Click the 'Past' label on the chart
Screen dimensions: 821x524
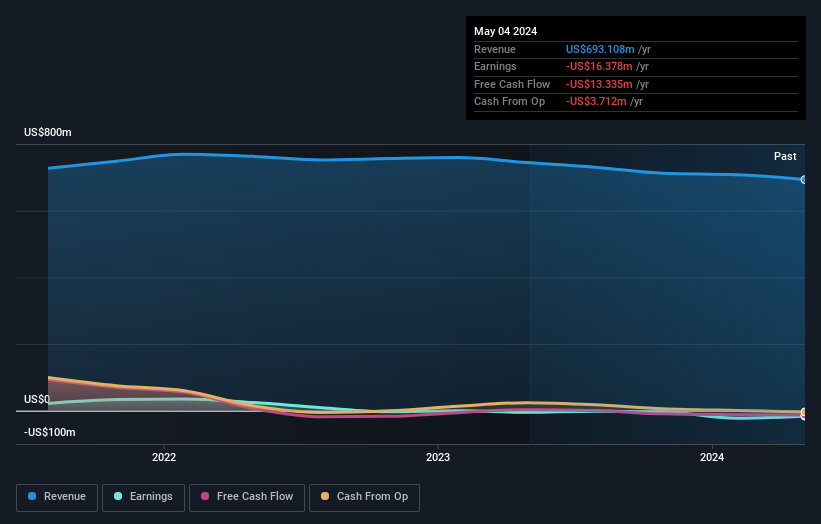pyautogui.click(x=785, y=156)
